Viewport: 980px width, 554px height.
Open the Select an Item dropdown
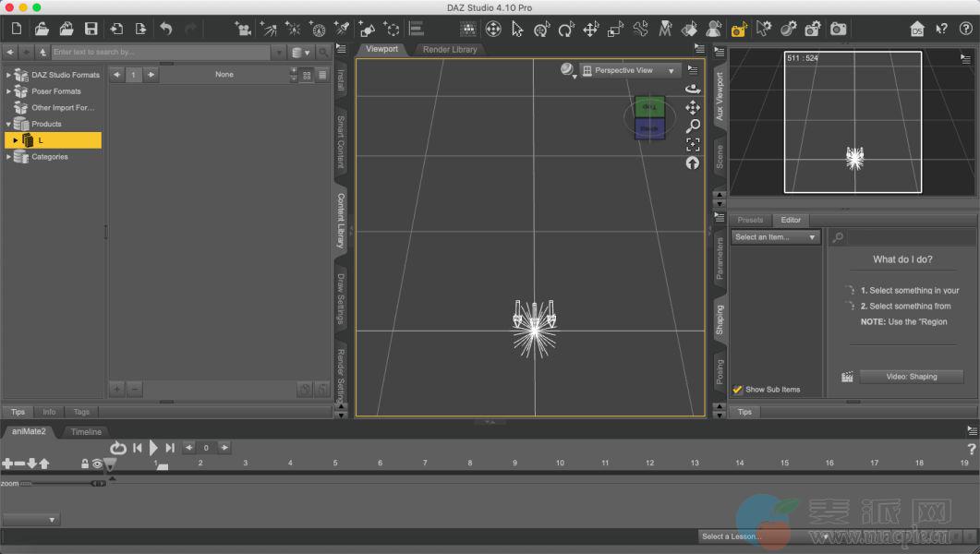click(775, 237)
